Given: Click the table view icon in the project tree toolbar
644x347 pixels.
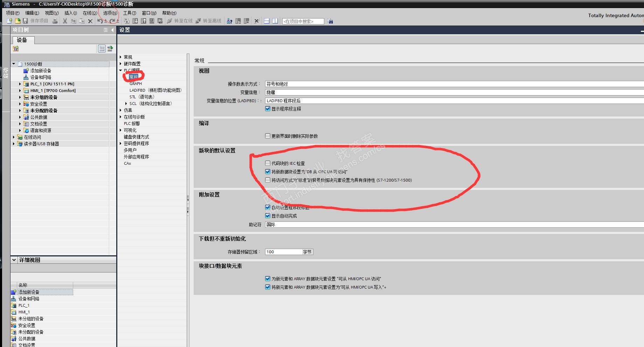Looking at the screenshot, I should (102, 49).
